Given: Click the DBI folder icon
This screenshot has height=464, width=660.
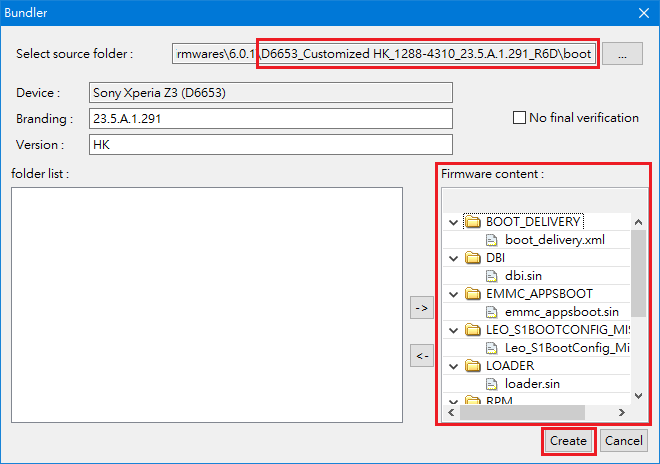Looking at the screenshot, I should click(x=473, y=257).
